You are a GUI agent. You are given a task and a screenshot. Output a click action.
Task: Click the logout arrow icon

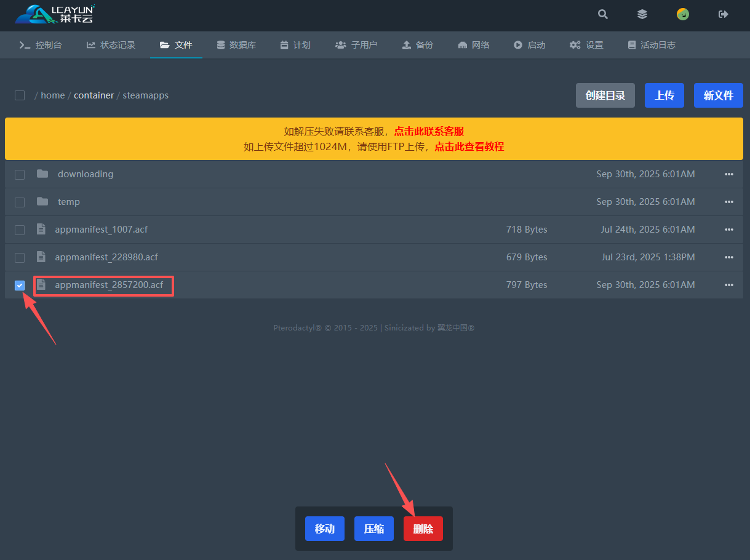click(724, 14)
